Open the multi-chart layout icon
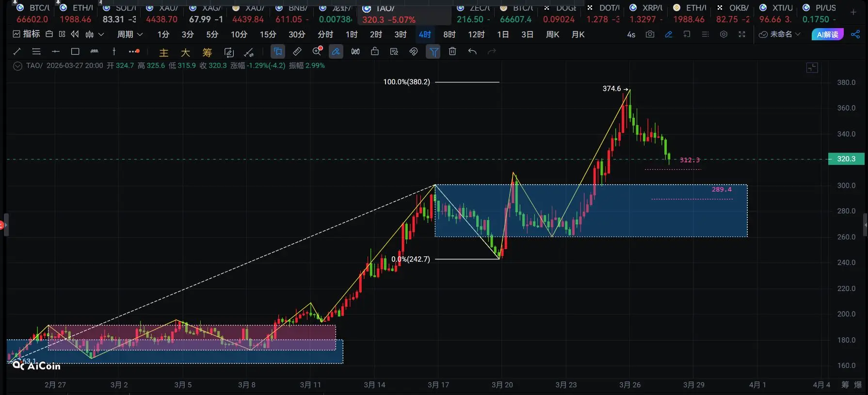This screenshot has width=868, height=395. (62, 34)
